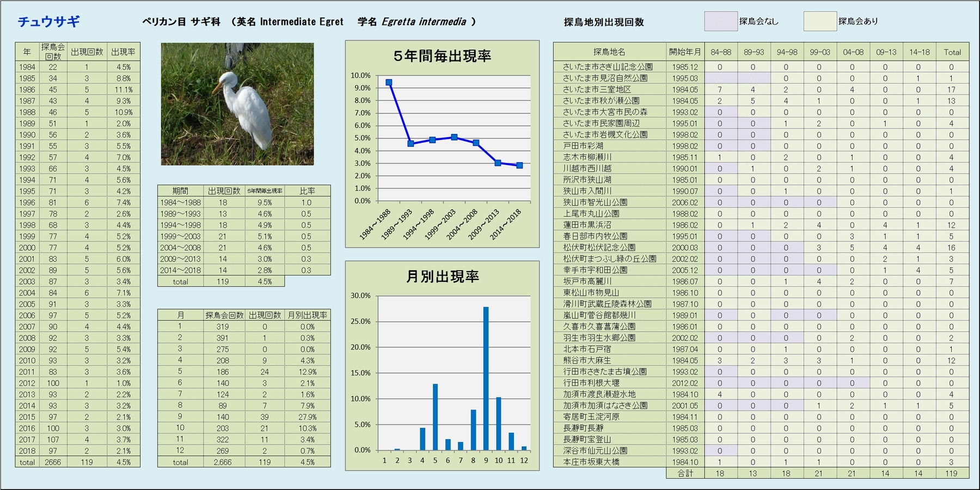980x490 pixels.
Task: Click the green 探鳥会あり legend swatch
Action: pyautogui.click(x=820, y=21)
